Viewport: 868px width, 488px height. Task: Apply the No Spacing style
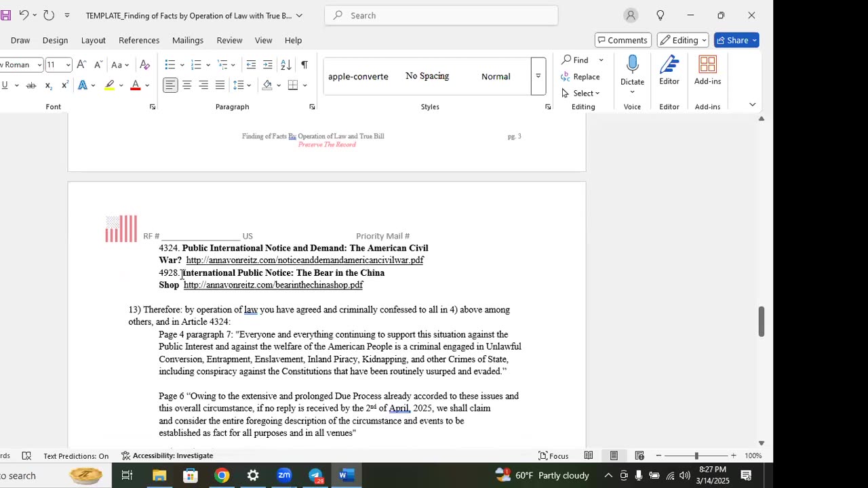[x=427, y=76]
